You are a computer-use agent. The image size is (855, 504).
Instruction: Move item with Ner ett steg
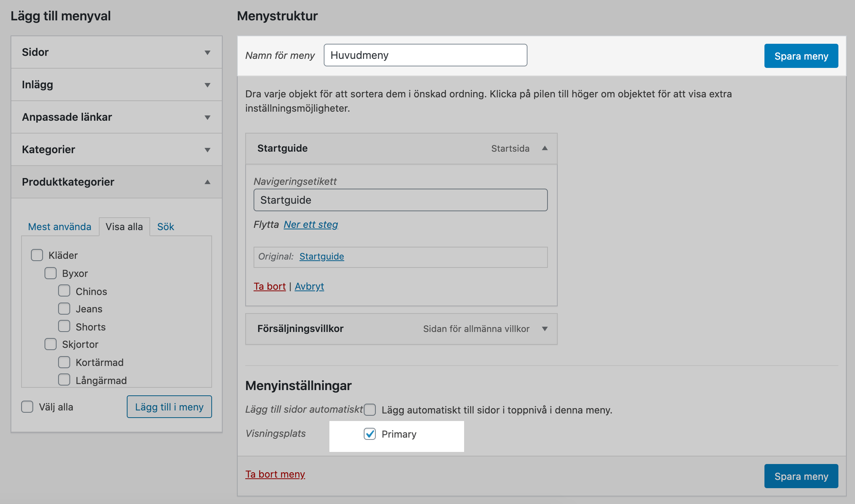click(x=311, y=224)
